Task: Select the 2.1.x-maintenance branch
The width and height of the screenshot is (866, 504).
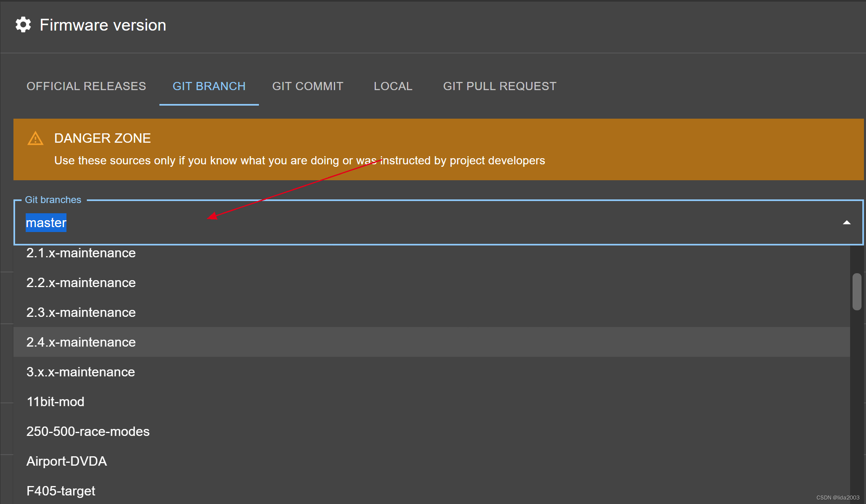Action: click(81, 253)
